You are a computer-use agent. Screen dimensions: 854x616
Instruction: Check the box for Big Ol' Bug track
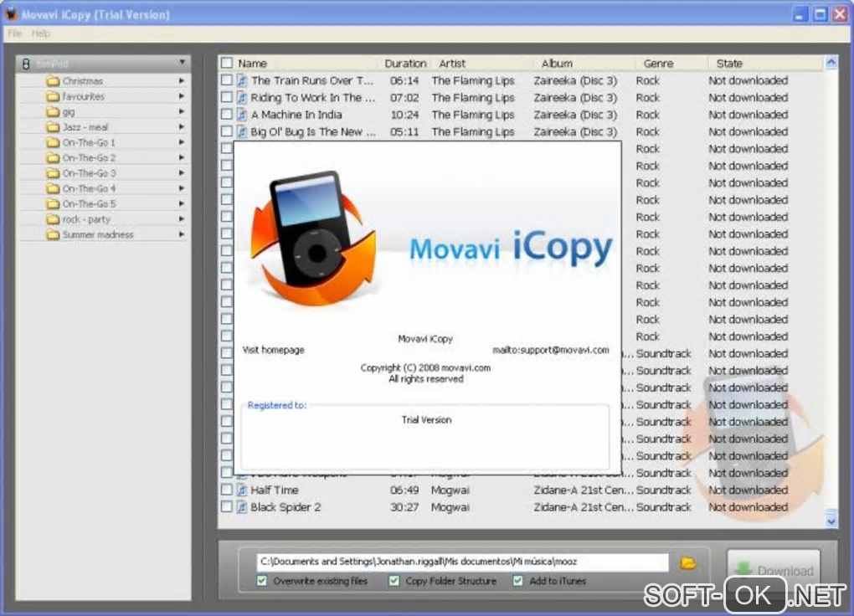pyautogui.click(x=227, y=131)
